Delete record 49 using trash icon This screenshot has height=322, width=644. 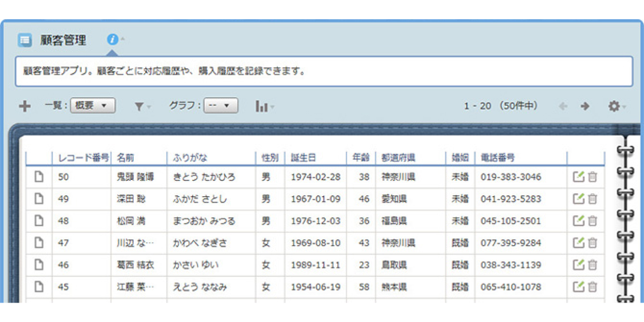tap(592, 199)
